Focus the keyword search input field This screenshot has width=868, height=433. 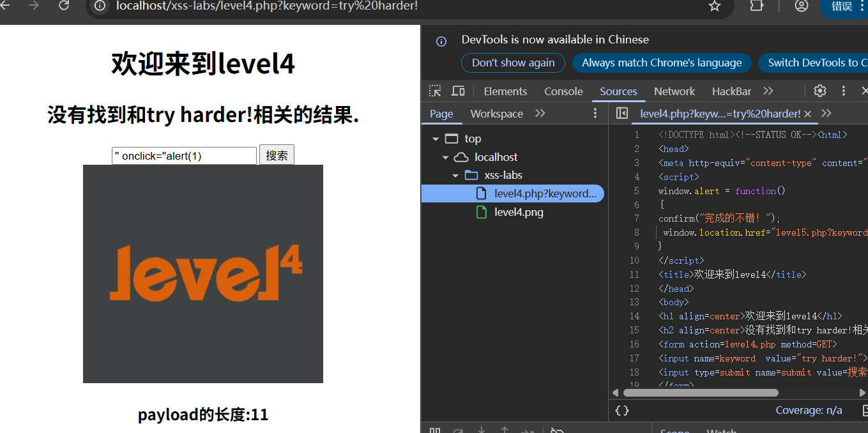coord(184,155)
